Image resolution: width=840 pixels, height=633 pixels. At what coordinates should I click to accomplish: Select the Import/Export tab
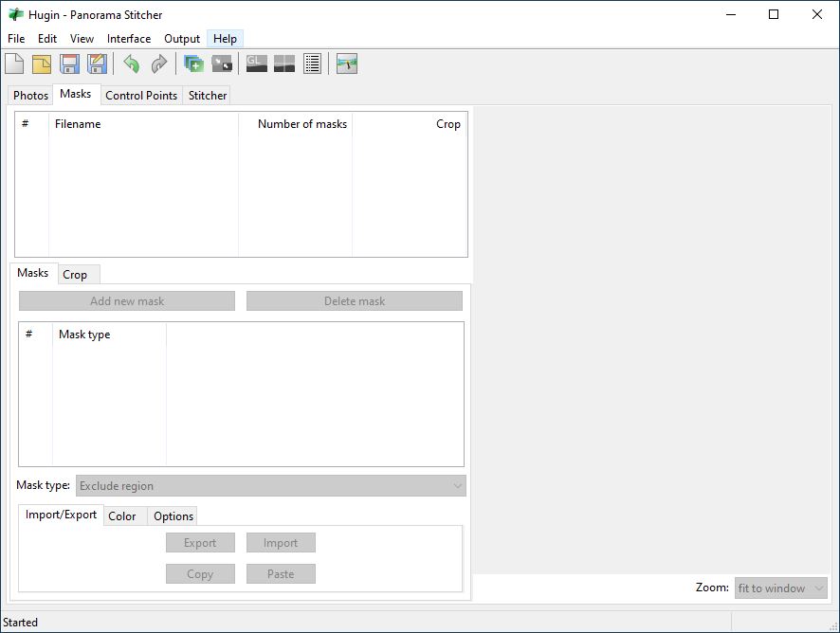tap(61, 515)
